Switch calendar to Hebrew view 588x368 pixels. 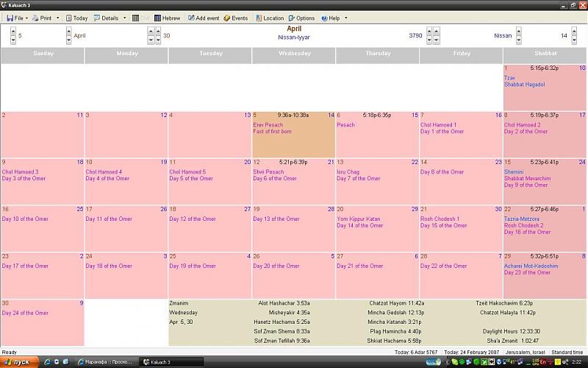(x=167, y=18)
